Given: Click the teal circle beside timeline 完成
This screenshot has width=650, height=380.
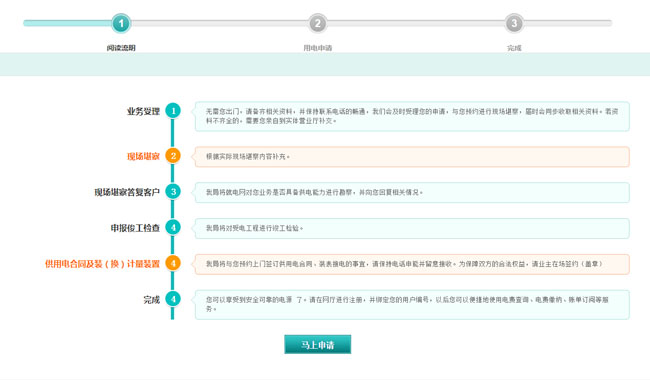Looking at the screenshot, I should (x=173, y=299).
